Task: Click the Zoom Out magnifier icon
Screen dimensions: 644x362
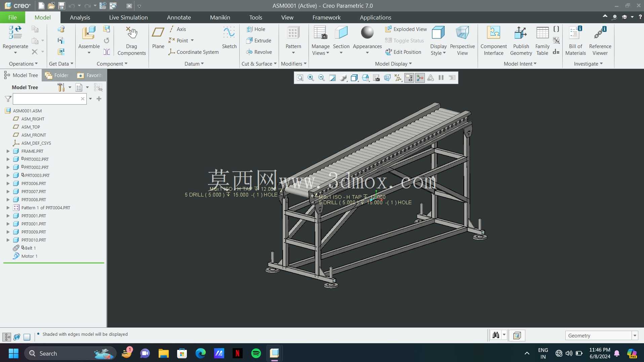Action: click(321, 78)
